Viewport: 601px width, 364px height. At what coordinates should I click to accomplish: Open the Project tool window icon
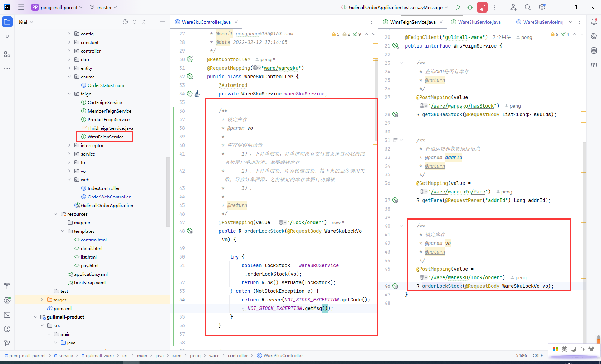(x=7, y=22)
